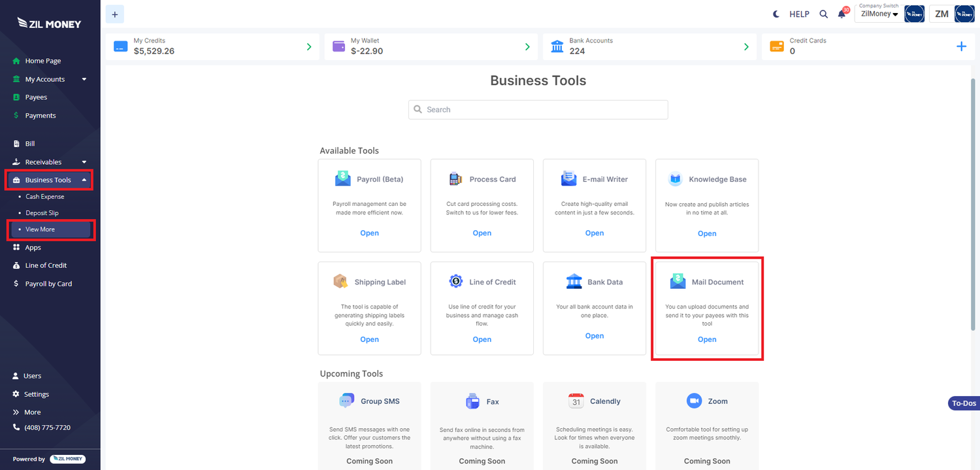Viewport: 980px width, 470px height.
Task: Open the ZilMoney company switch dropdown
Action: [879, 14]
